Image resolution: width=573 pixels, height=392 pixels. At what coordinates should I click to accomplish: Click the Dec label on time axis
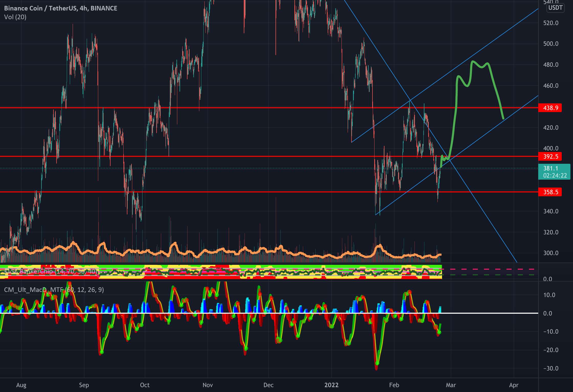(x=269, y=385)
